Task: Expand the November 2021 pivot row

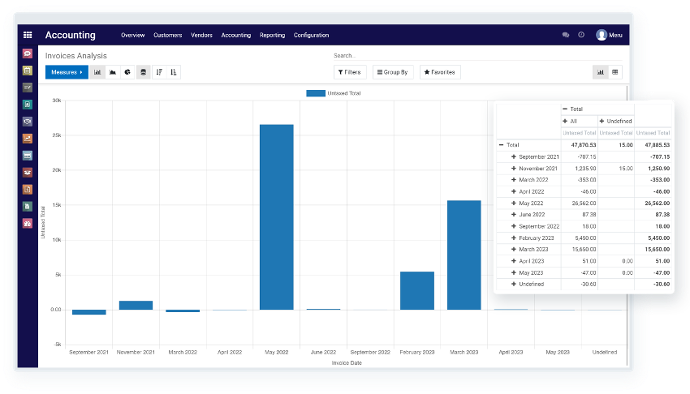Action: point(513,168)
